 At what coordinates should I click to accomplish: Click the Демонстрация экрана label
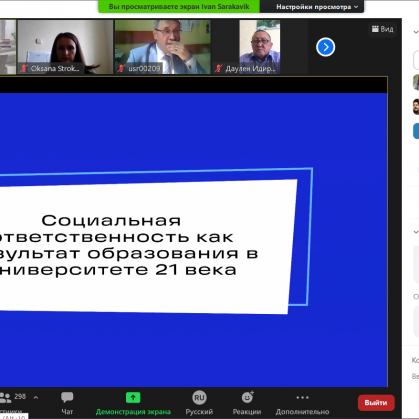point(133,412)
